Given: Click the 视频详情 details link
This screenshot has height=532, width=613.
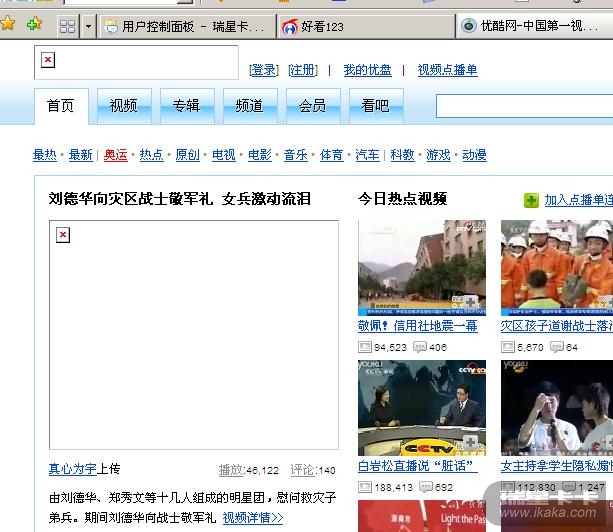Looking at the screenshot, I should click(x=252, y=517).
